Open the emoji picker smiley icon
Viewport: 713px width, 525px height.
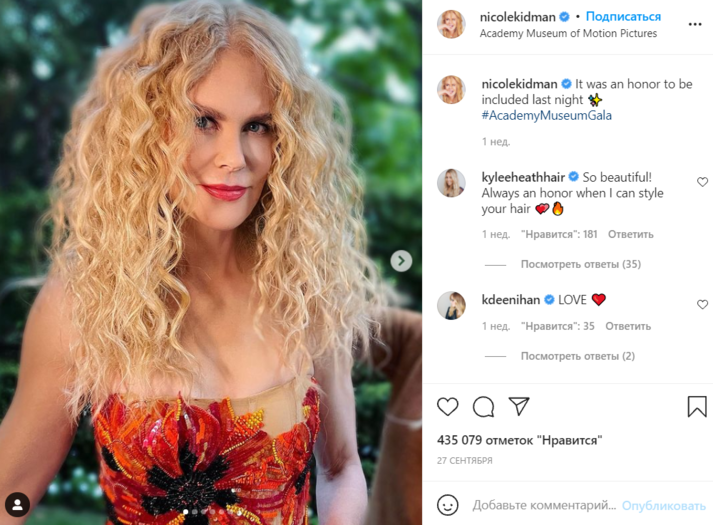point(447,505)
